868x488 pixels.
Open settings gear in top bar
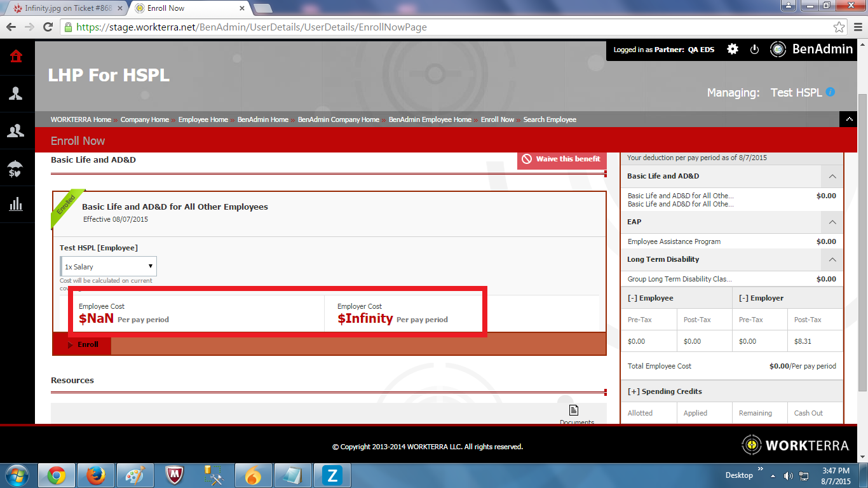(x=733, y=49)
